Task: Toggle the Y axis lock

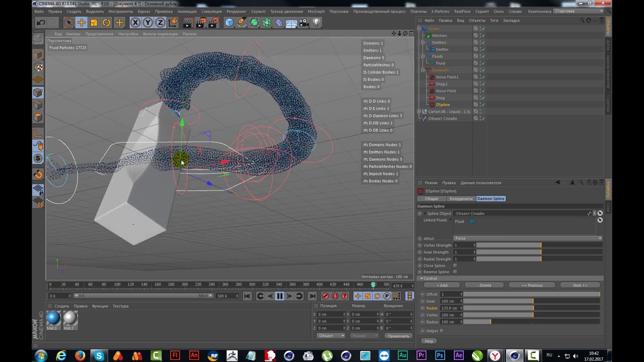Action: 148,23
